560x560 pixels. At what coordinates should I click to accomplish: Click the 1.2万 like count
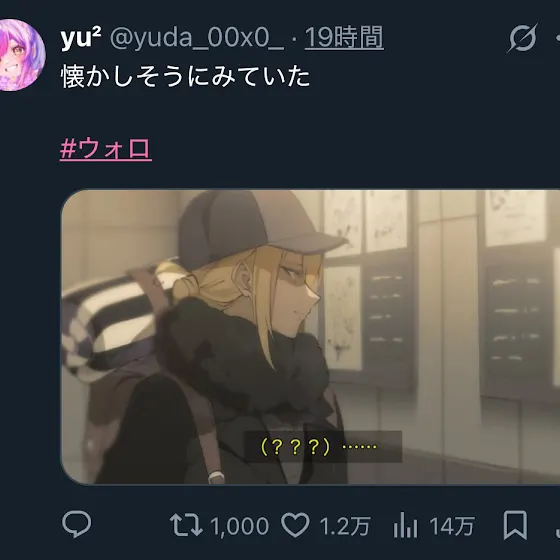pos(345,526)
